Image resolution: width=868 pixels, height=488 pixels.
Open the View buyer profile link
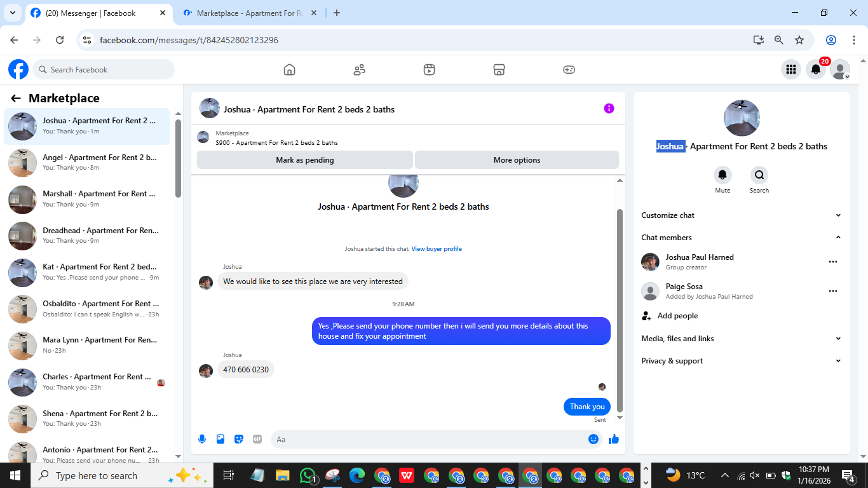click(x=437, y=249)
